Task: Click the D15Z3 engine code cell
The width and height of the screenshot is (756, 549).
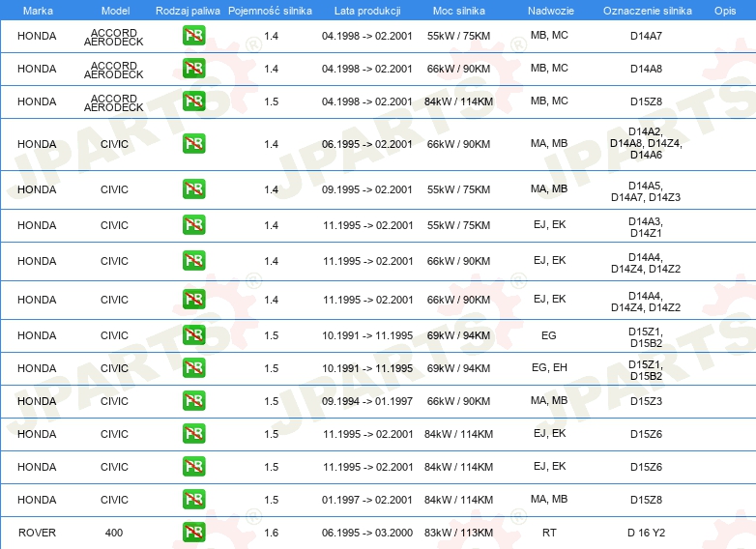Action: (646, 401)
